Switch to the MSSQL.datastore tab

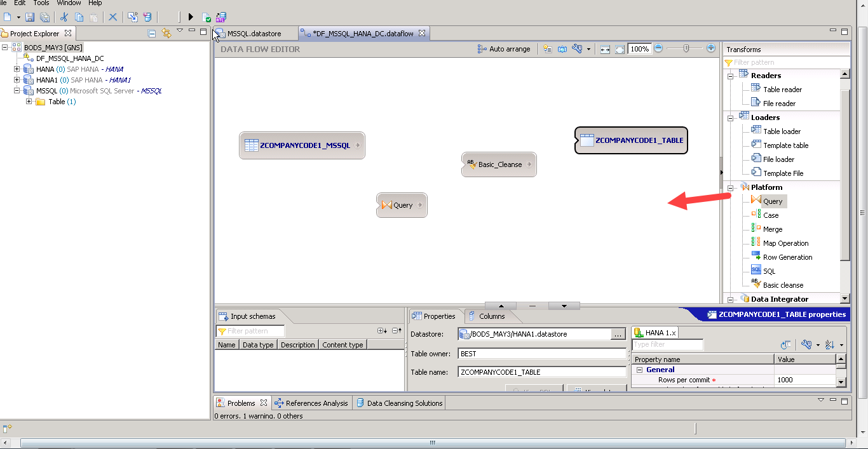coord(254,32)
